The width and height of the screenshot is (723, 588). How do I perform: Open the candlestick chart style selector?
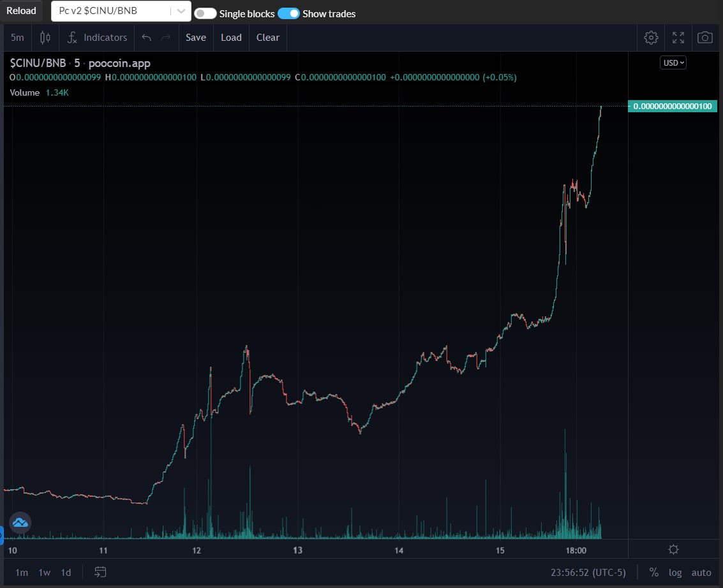click(45, 38)
